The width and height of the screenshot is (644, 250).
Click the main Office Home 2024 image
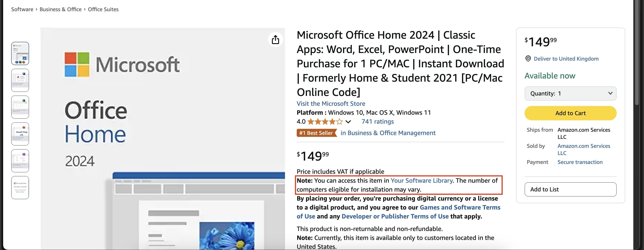[x=163, y=139]
